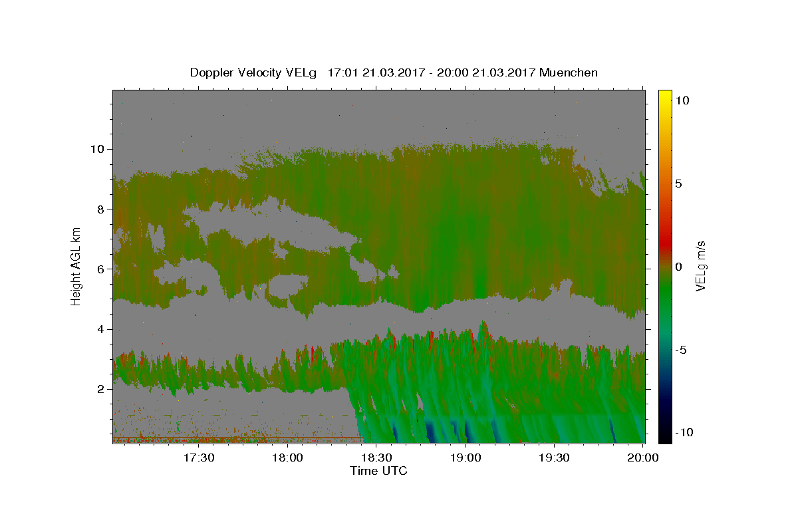The image size is (798, 532).
Task: Click the colorbar tick label -5
Action: pos(682,350)
